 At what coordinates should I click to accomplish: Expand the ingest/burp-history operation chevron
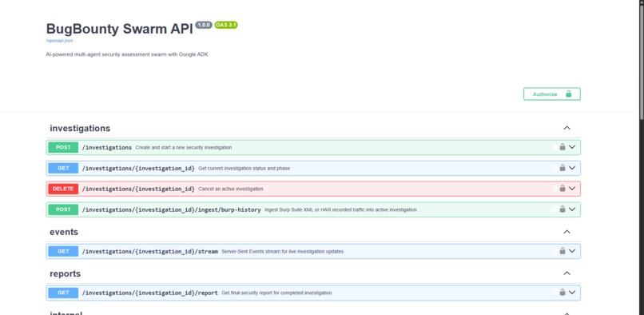[x=572, y=209]
